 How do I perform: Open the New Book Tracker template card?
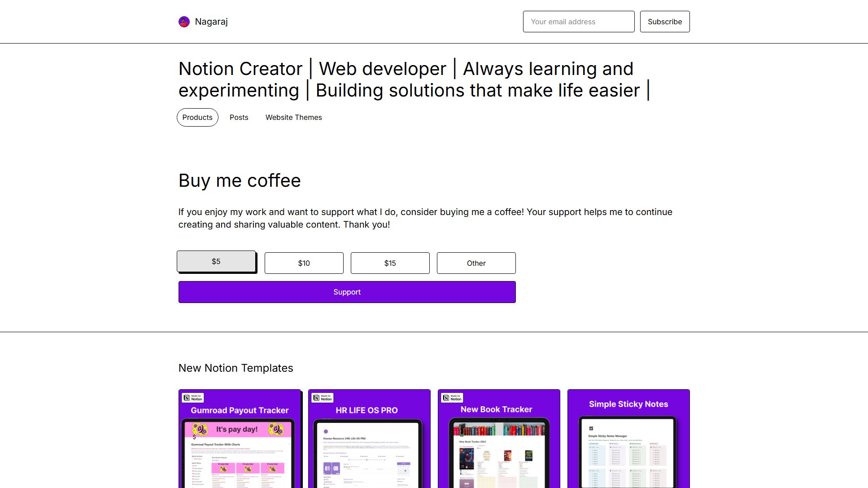click(x=499, y=439)
